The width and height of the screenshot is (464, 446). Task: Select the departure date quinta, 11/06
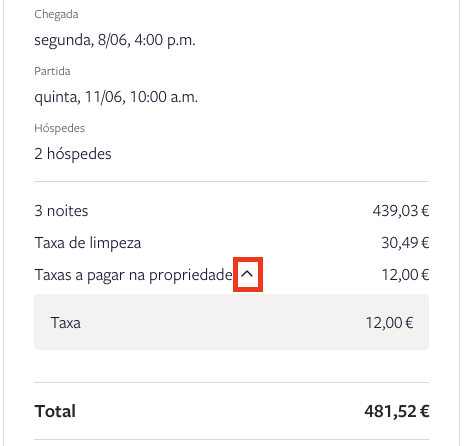coord(80,97)
